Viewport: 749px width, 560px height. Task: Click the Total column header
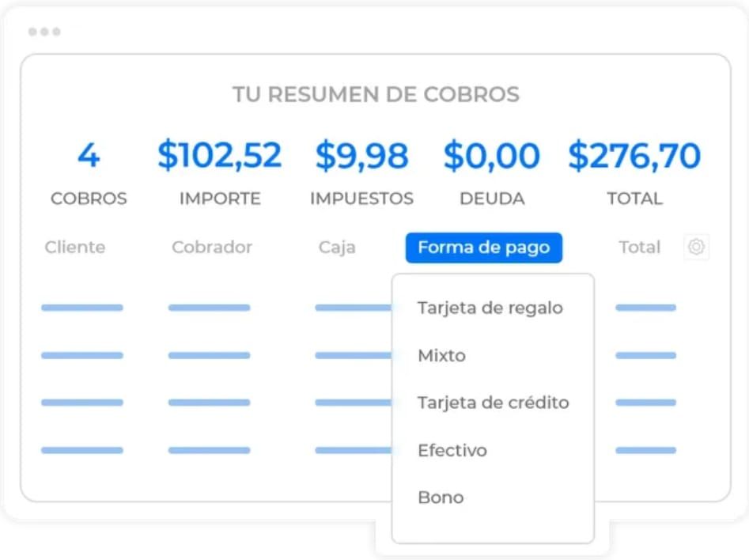coord(640,247)
